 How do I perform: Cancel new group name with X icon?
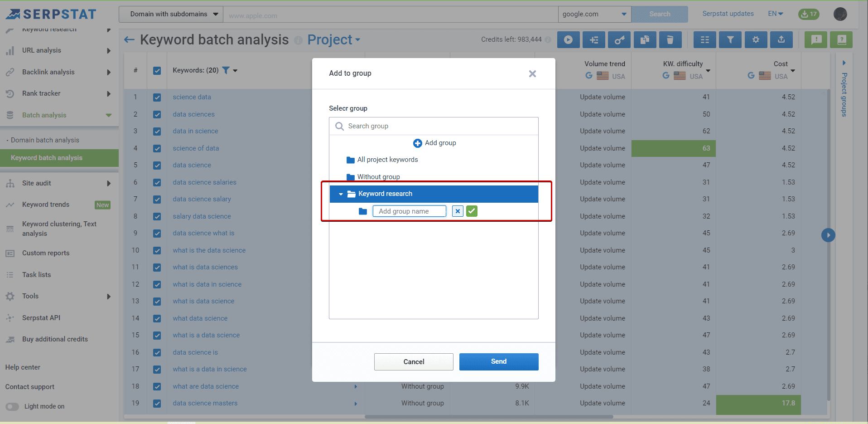[x=458, y=211]
